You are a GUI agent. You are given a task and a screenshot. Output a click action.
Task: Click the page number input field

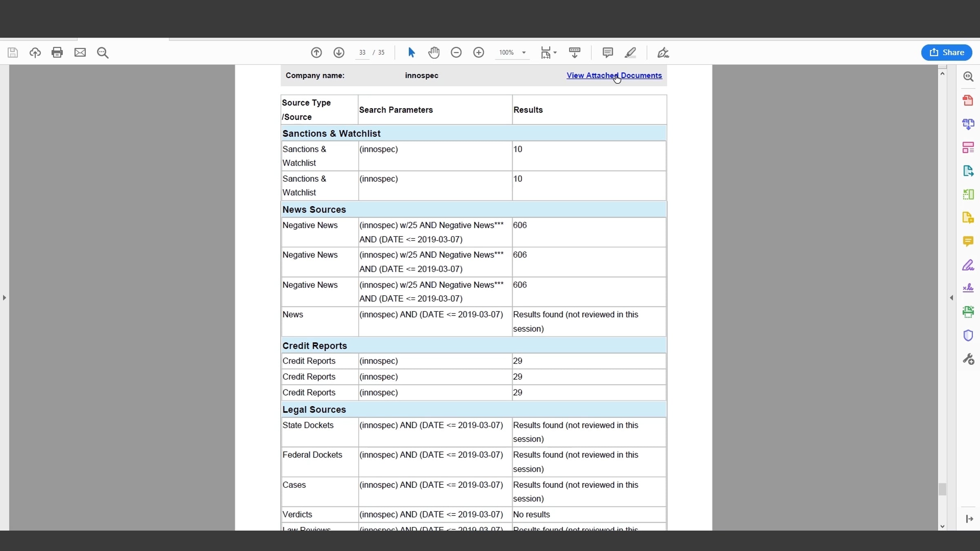click(362, 52)
